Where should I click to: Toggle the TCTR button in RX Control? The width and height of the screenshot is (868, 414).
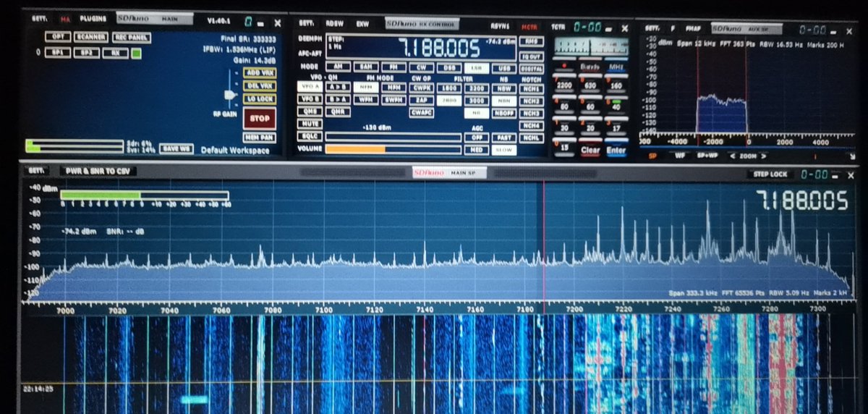557,27
